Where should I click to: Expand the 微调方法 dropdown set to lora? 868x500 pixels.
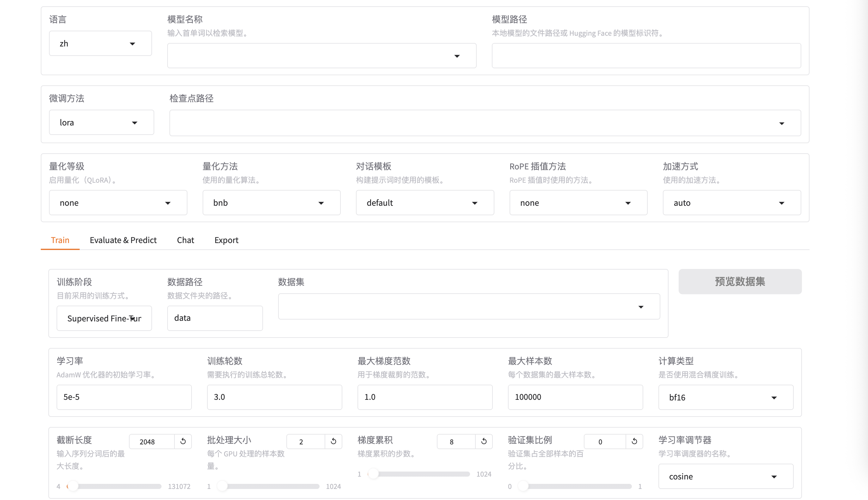(x=101, y=123)
